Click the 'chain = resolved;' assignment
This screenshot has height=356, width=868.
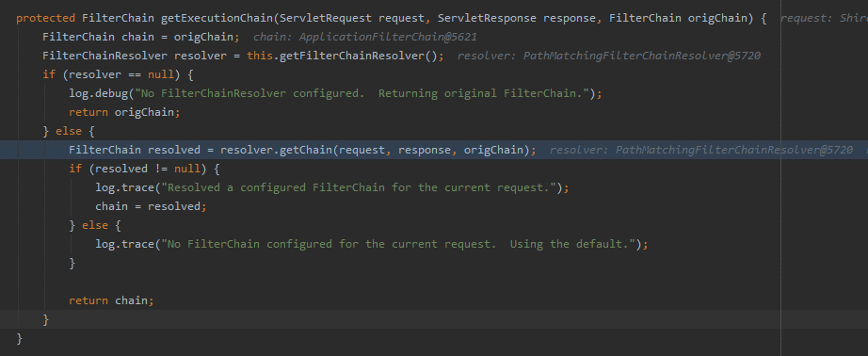[x=152, y=206]
